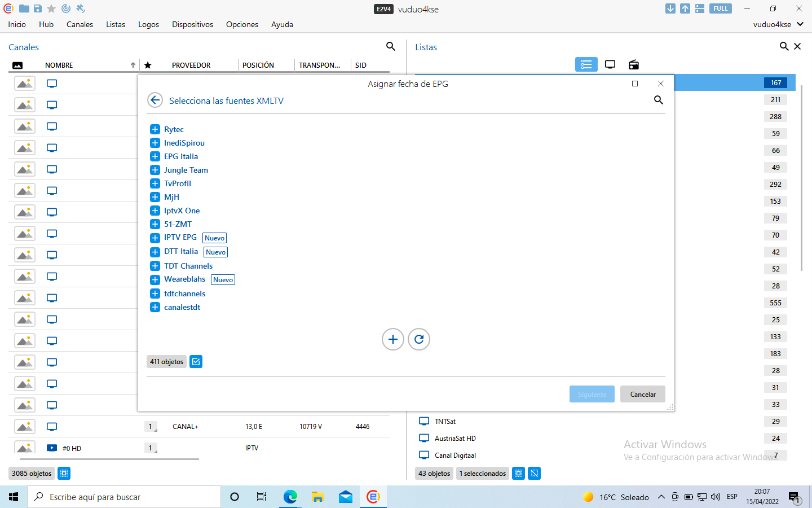Click the round add source plus button
This screenshot has width=812, height=508.
coord(393,339)
